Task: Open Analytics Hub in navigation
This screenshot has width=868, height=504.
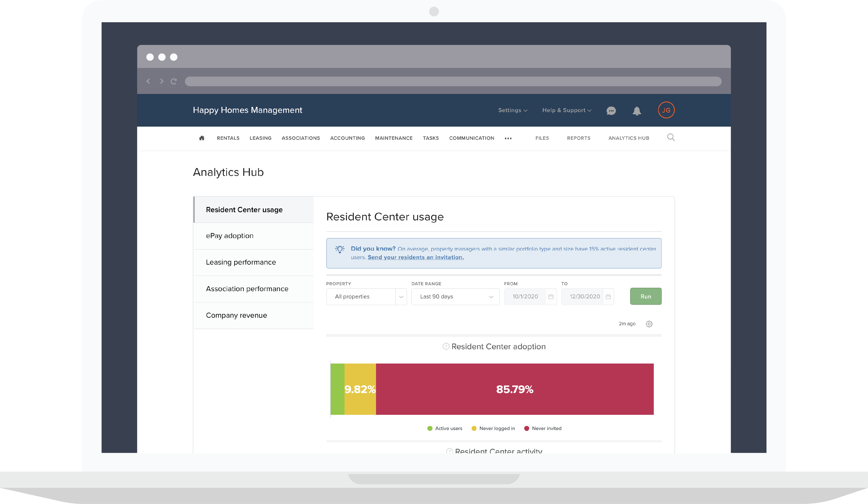Action: 629,138
